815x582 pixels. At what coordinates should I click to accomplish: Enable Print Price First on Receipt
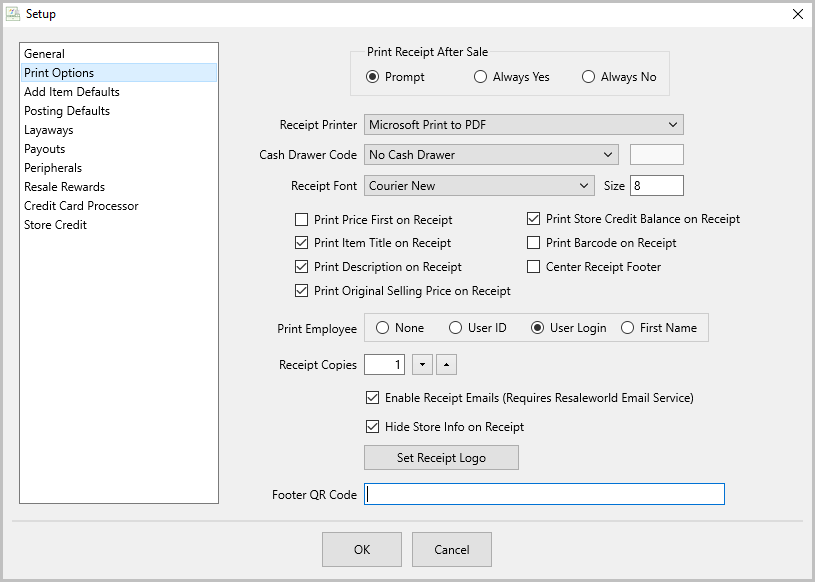click(x=301, y=220)
